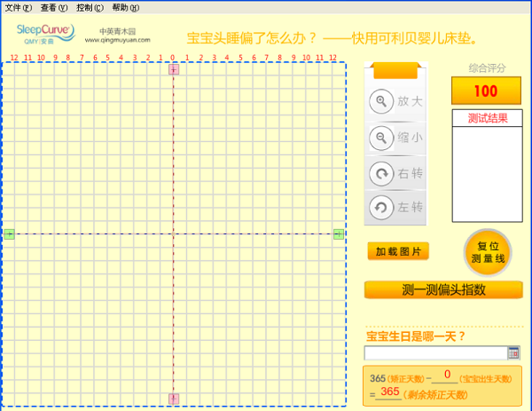Click the 测一测偏头指数 button
This screenshot has width=532, height=411.
(x=443, y=289)
